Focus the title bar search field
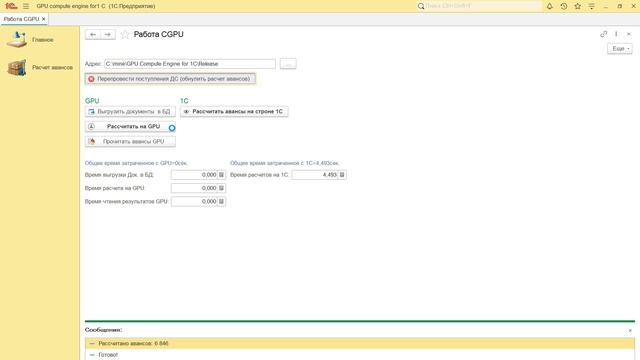The width and height of the screenshot is (640, 360). tap(482, 6)
